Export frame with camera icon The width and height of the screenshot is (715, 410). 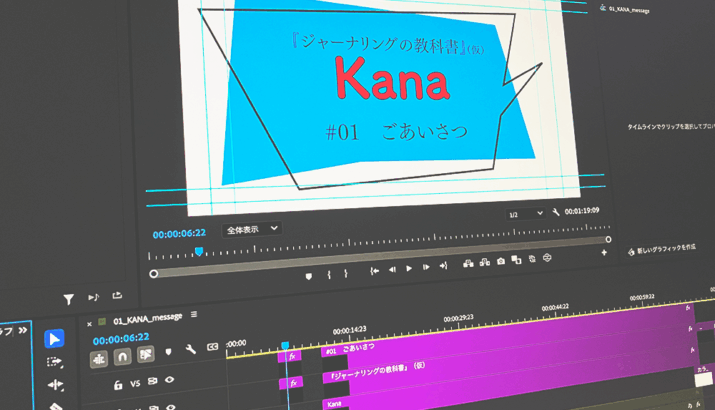pos(500,261)
